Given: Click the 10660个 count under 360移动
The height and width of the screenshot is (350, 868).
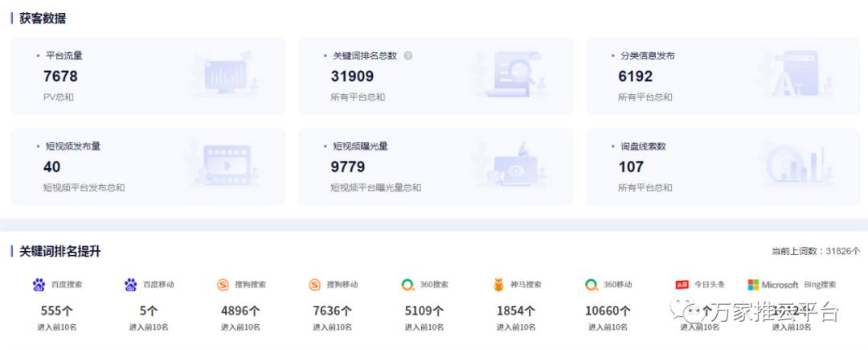Looking at the screenshot, I should pyautogui.click(x=608, y=311).
